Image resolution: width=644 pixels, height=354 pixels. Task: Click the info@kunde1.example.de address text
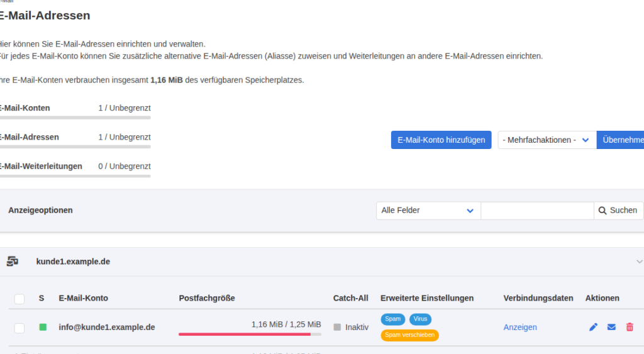(x=107, y=328)
